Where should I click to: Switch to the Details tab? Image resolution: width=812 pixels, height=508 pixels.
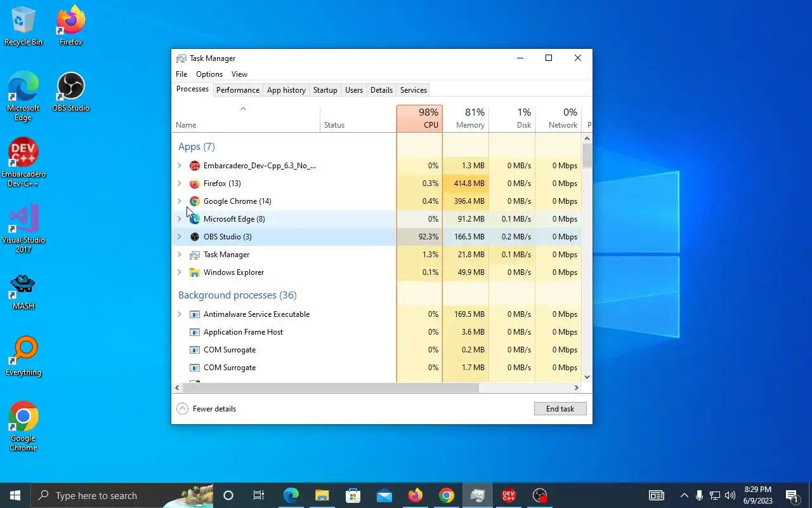point(381,90)
